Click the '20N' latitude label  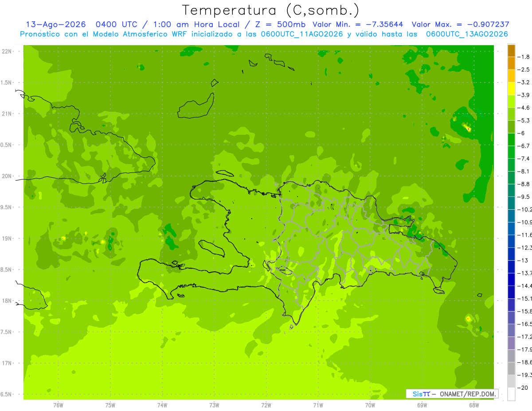7,176
